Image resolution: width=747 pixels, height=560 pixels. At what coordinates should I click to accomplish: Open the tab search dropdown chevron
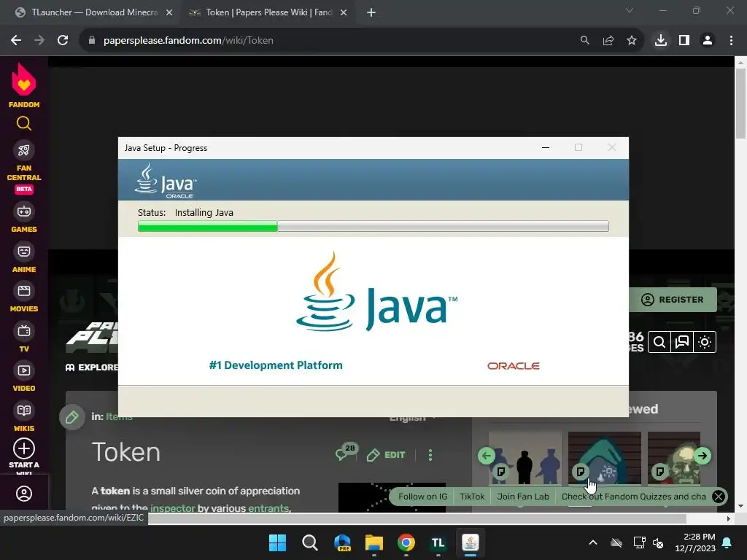point(630,10)
